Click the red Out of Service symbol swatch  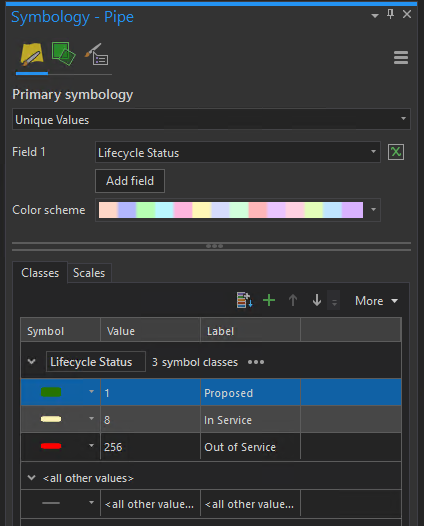pyautogui.click(x=51, y=446)
